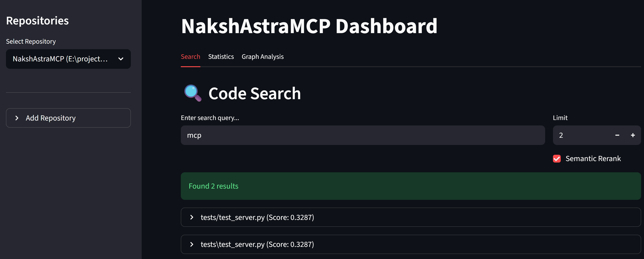The image size is (644, 259).
Task: Click the magnifying glass emoji icon
Action: pyautogui.click(x=193, y=93)
